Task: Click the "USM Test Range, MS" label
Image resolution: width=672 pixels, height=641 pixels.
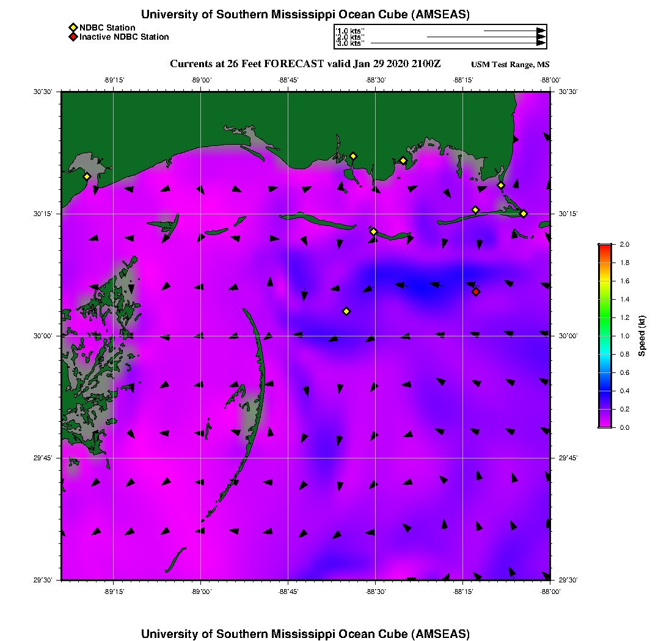Action: pyautogui.click(x=510, y=65)
